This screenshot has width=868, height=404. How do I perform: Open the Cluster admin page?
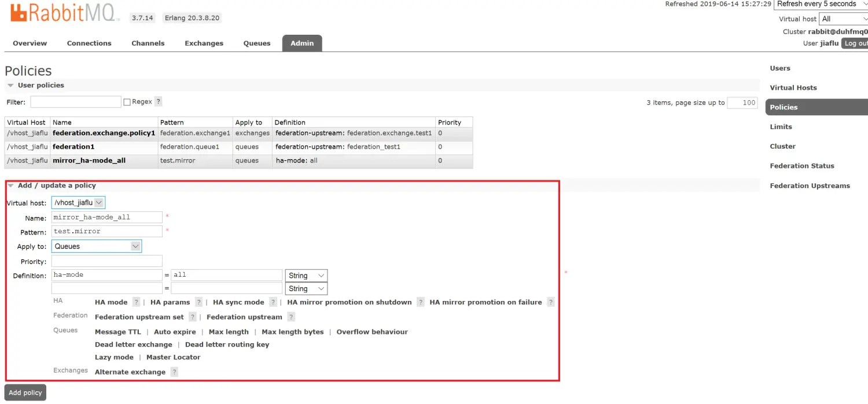(x=782, y=146)
